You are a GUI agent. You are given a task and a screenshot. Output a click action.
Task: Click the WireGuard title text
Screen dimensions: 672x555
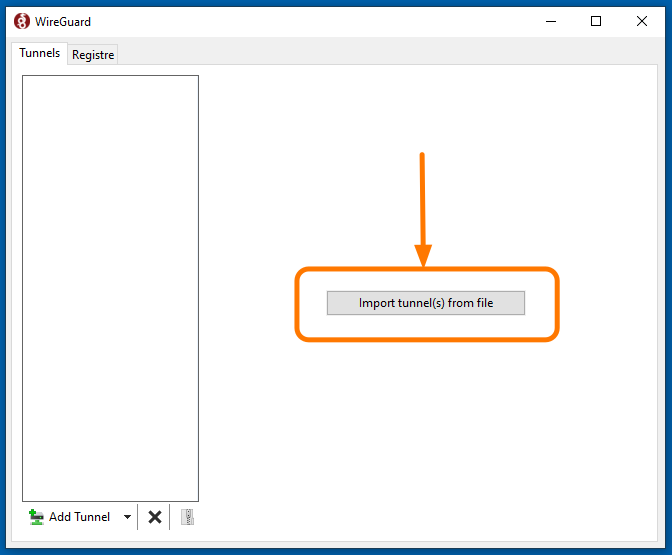(x=64, y=21)
